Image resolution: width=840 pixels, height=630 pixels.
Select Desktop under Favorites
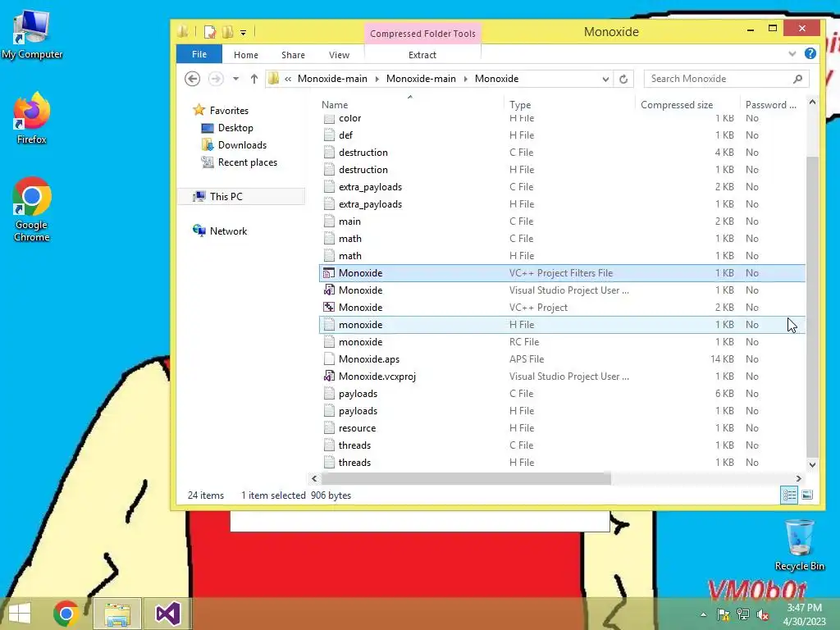(235, 127)
